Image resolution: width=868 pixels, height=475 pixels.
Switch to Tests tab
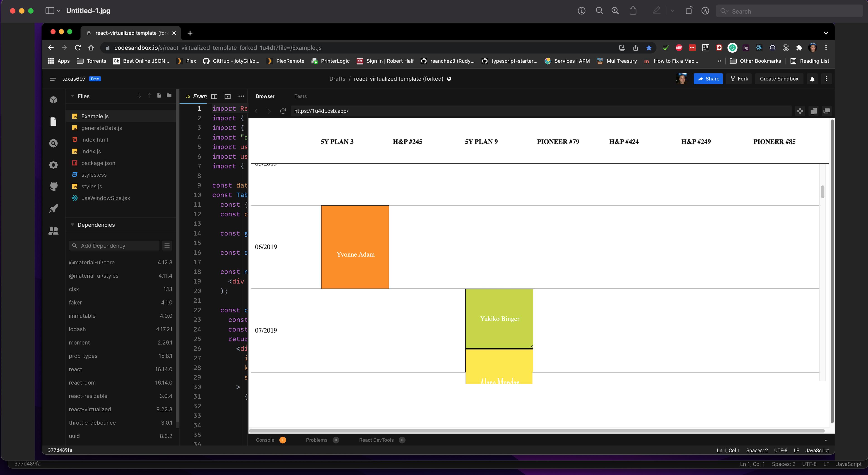300,96
